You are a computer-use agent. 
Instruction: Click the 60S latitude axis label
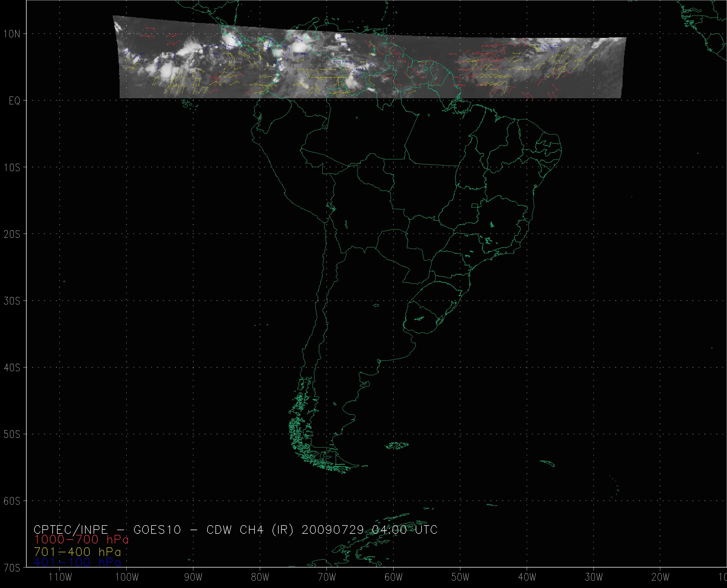12,501
